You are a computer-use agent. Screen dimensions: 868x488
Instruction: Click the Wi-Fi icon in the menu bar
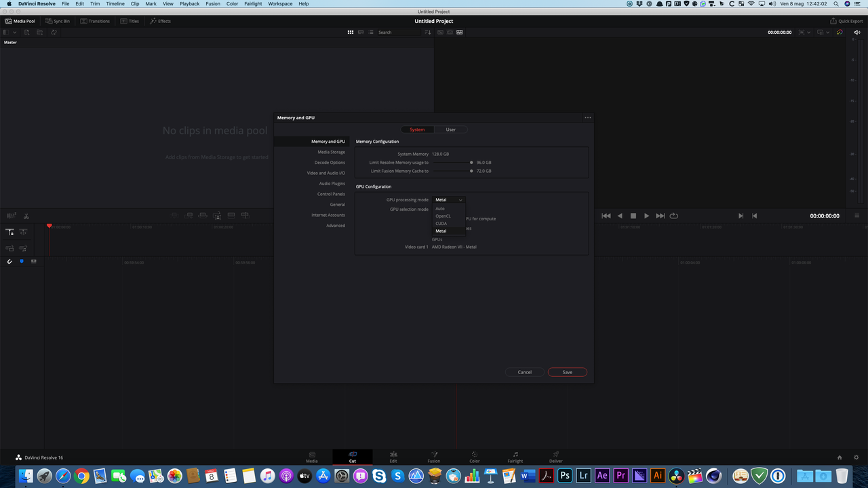(x=751, y=3)
